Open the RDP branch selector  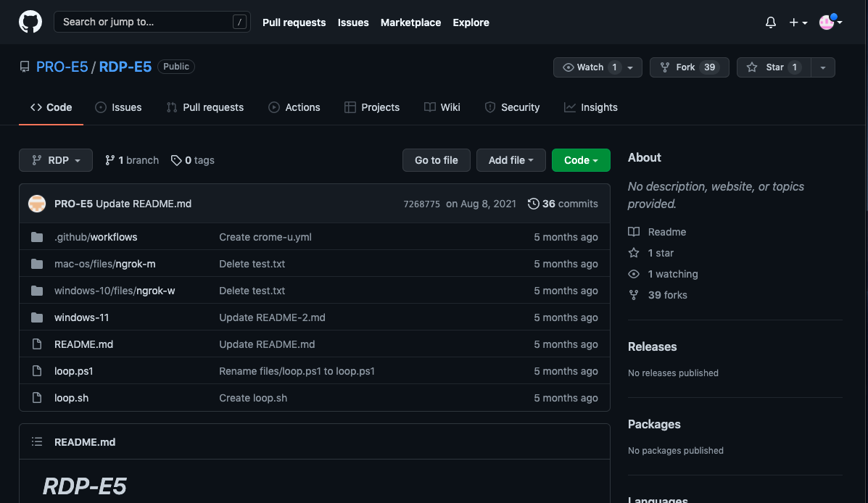(56, 160)
